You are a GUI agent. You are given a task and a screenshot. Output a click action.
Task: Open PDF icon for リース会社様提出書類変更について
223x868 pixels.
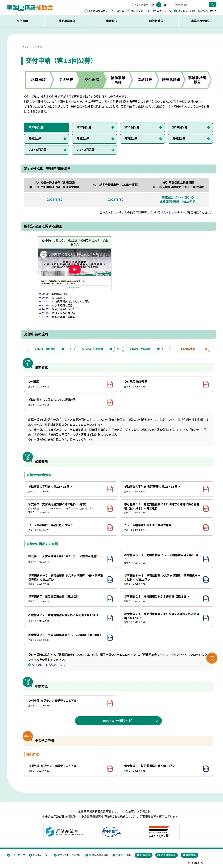110,527
